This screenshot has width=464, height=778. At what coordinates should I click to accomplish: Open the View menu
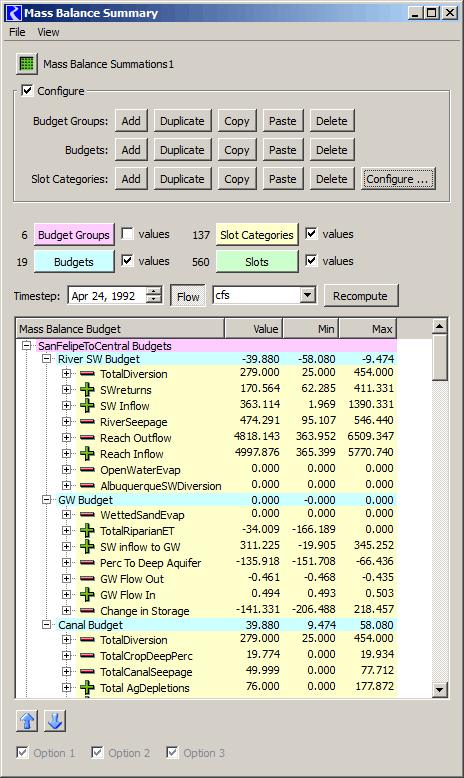[48, 32]
